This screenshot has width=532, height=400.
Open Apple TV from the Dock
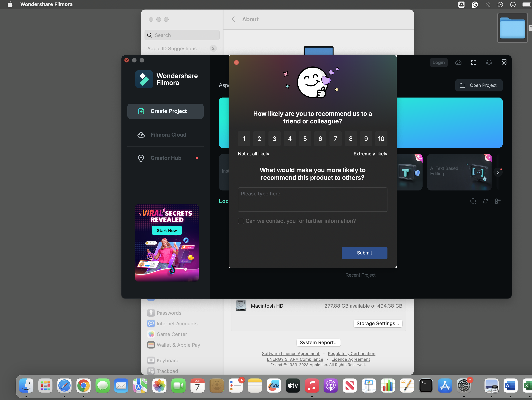point(293,386)
